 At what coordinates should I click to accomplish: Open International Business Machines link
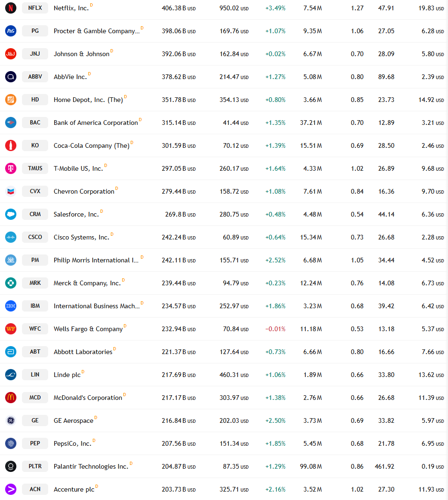[97, 306]
